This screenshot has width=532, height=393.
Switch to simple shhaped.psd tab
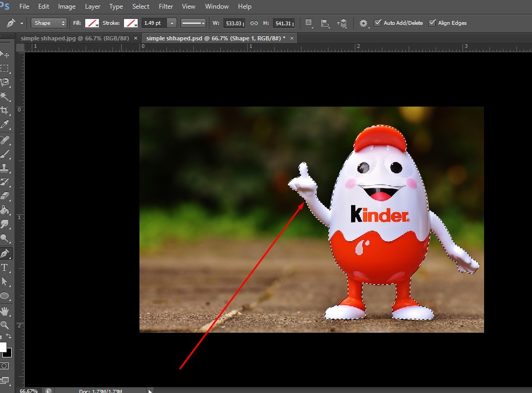(x=215, y=38)
